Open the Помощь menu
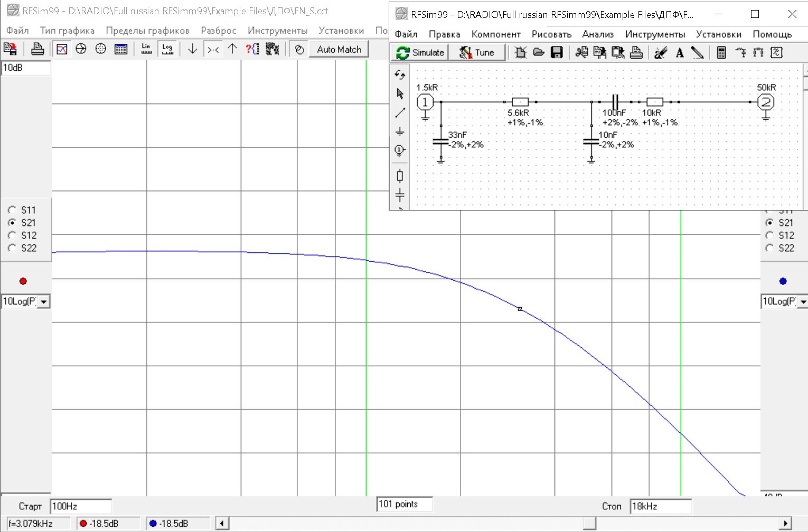This screenshot has width=808, height=532. point(772,34)
